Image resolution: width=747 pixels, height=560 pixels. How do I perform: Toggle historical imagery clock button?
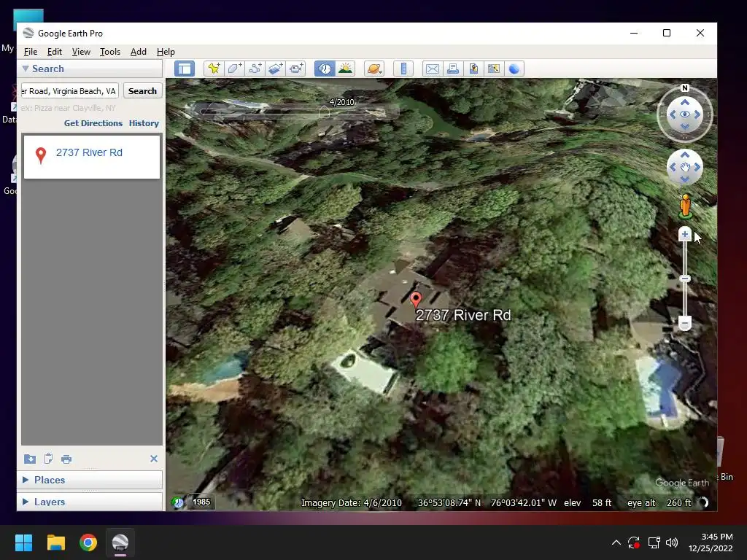(325, 69)
